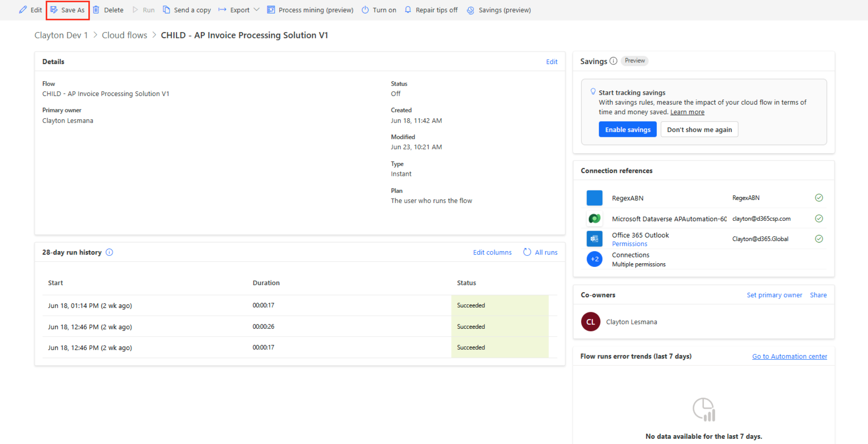The width and height of the screenshot is (868, 444).
Task: Click the Export arrow icon
Action: (222, 10)
